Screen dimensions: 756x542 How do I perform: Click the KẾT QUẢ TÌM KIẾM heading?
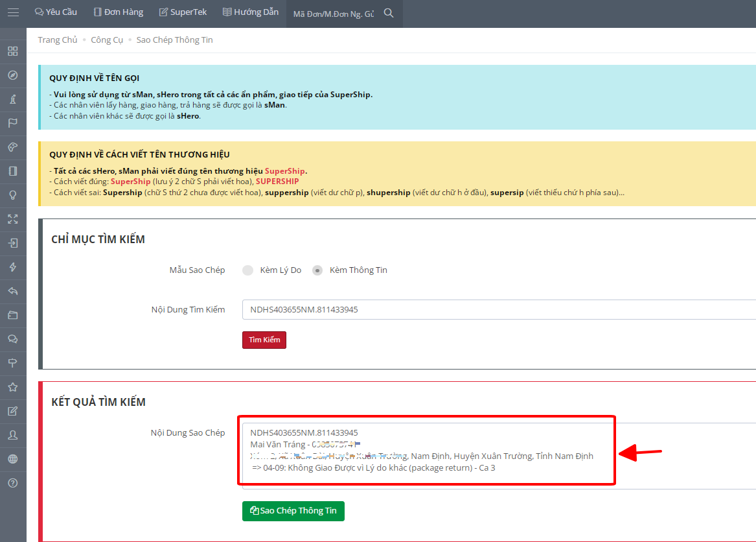point(98,402)
